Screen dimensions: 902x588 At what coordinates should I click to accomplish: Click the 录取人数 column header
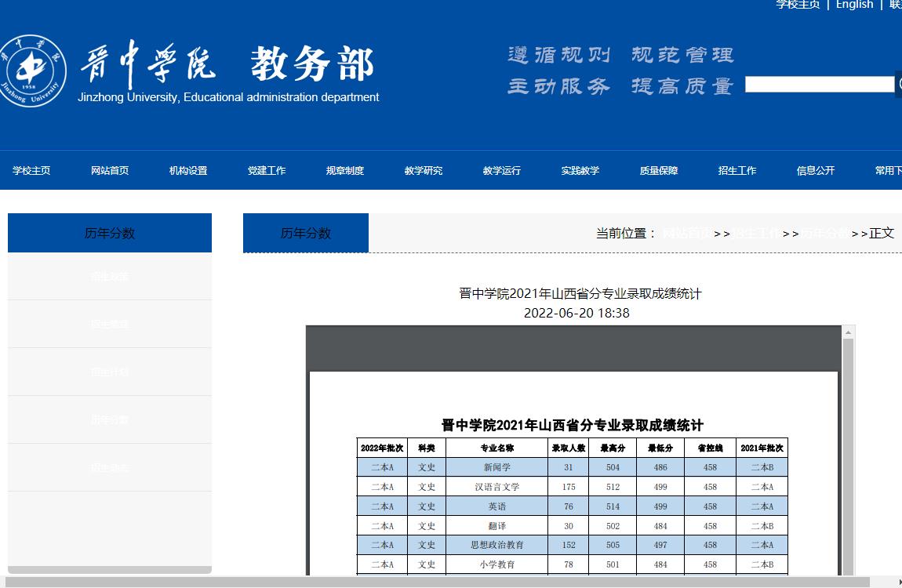click(569, 448)
